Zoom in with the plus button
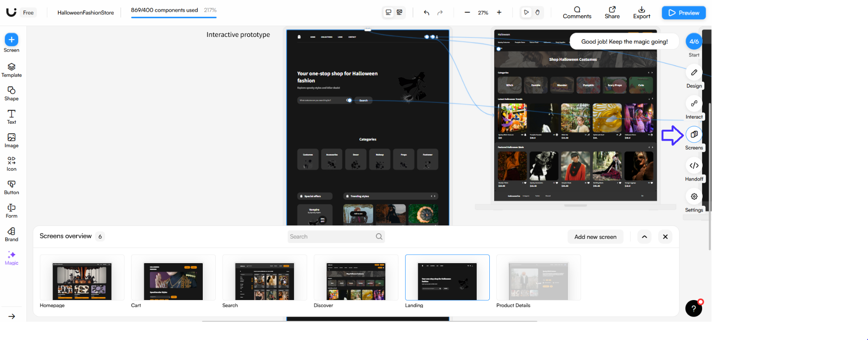This screenshot has height=340, width=868. 499,13
